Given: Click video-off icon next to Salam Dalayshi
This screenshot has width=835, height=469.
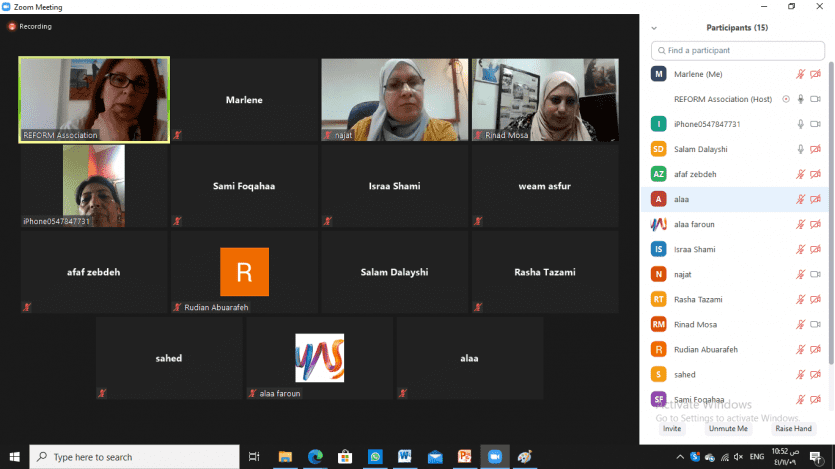Looking at the screenshot, I should (x=815, y=149).
